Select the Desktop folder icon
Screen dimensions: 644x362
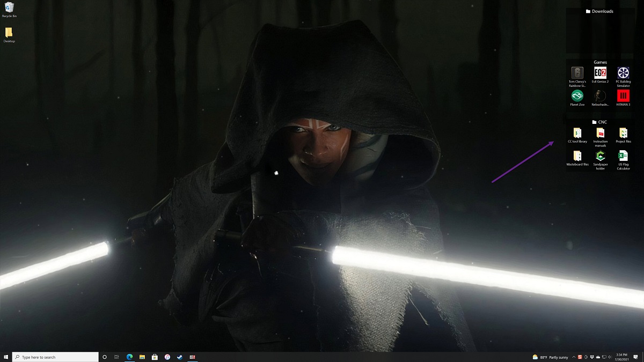point(9,34)
